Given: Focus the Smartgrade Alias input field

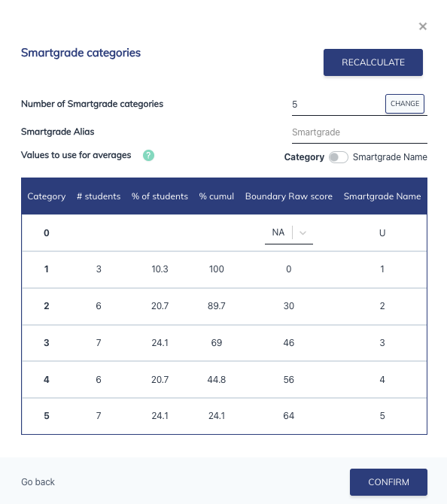Looking at the screenshot, I should 360,132.
